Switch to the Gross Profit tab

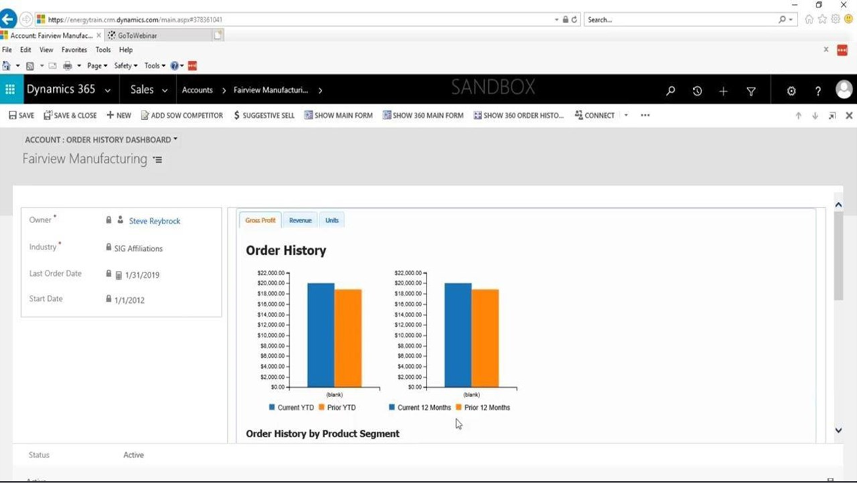pyautogui.click(x=260, y=220)
